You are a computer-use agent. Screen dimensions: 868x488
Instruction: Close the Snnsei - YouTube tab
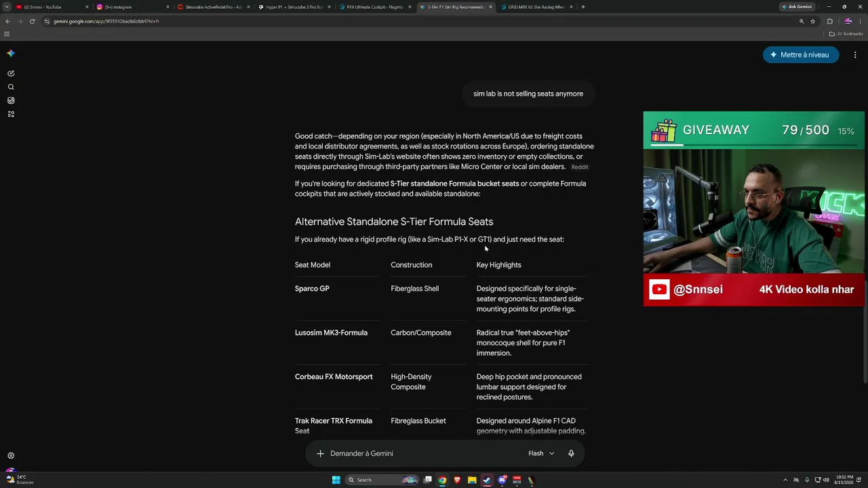(87, 7)
